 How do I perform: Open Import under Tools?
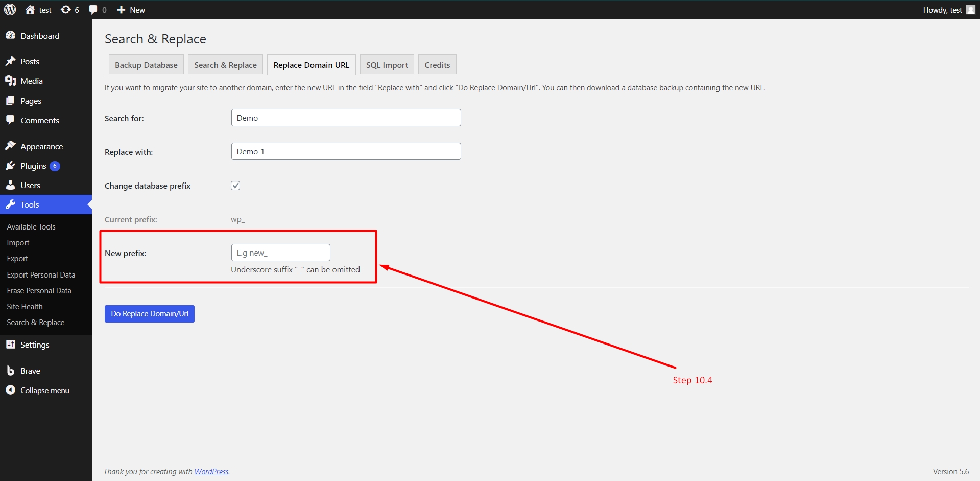coord(18,243)
